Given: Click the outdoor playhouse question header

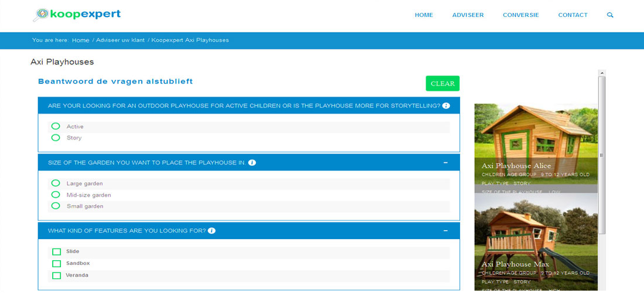Looking at the screenshot, I should 249,105.
